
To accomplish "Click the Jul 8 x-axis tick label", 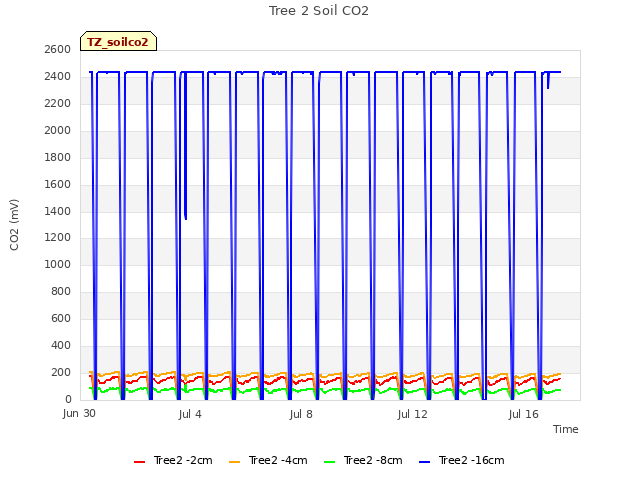I will point(301,414).
